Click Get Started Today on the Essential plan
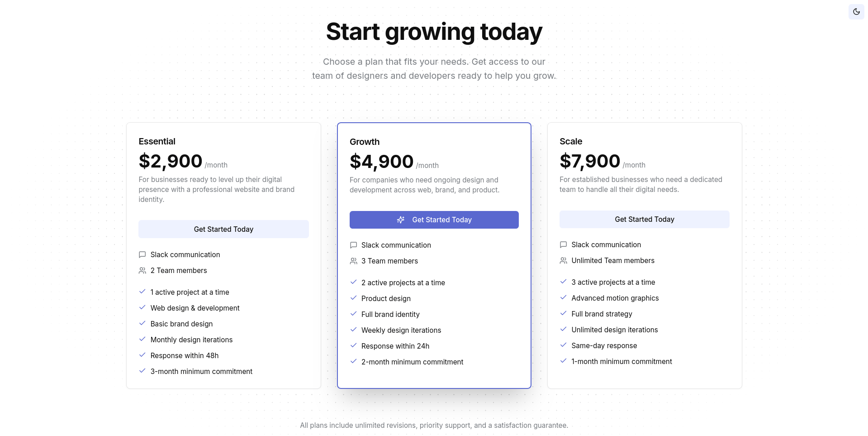The width and height of the screenshot is (868, 436). (223, 229)
